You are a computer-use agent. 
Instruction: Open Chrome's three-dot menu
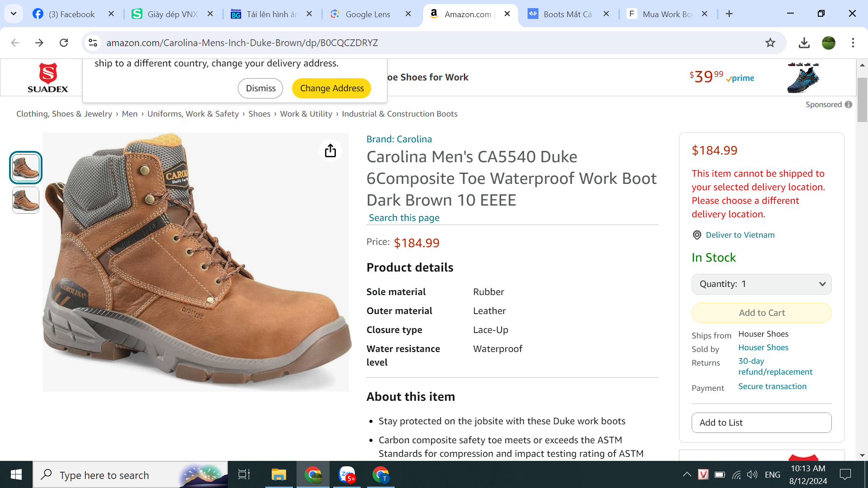tap(853, 42)
